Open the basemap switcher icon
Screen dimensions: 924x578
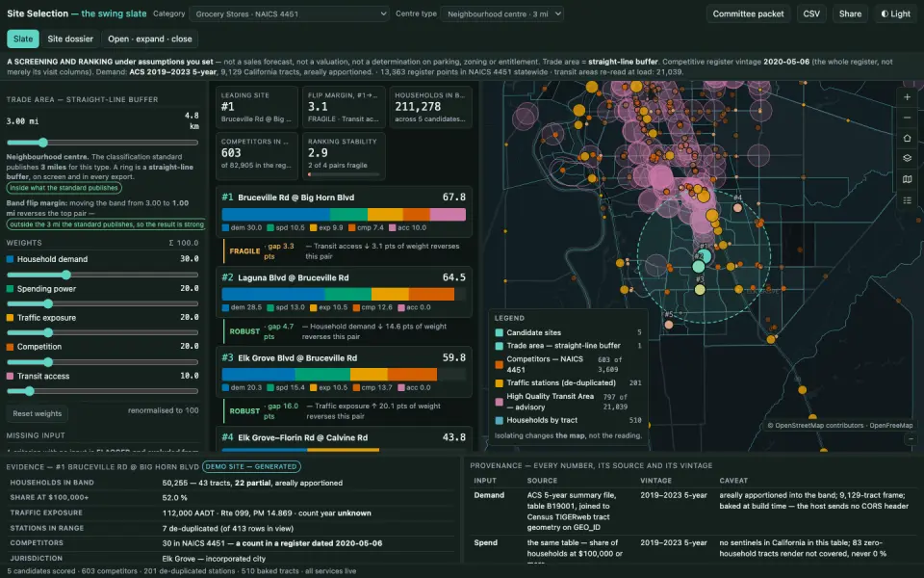click(907, 179)
